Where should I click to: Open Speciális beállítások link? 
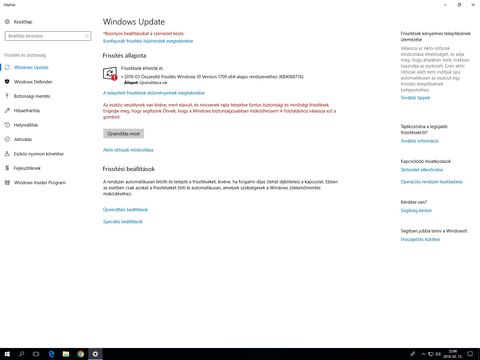[x=123, y=222]
